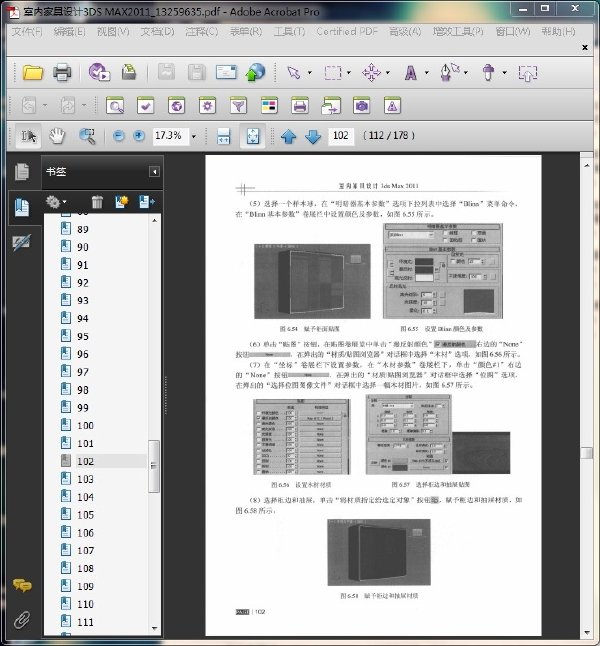Activate the text select cursor tool
This screenshot has height=646, width=600.
point(28,136)
